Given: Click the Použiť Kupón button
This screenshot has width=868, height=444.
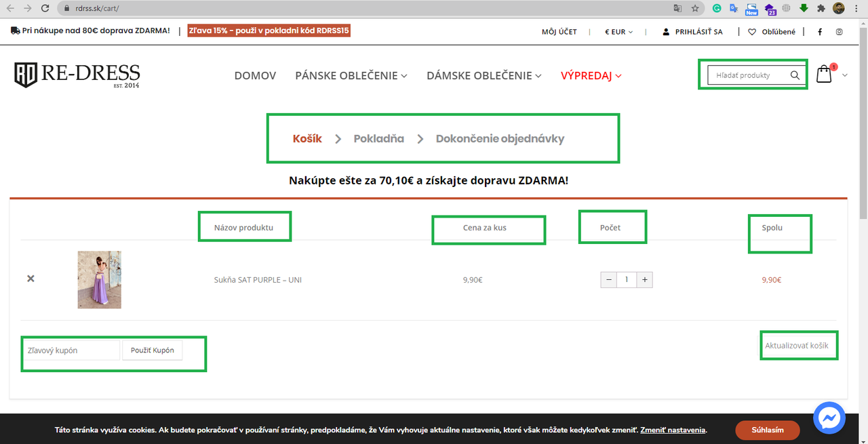Looking at the screenshot, I should point(153,350).
